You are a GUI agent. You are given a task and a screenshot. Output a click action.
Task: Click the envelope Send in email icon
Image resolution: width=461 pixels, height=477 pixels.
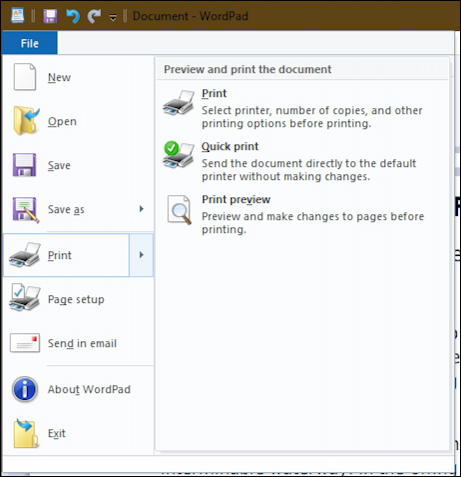click(x=25, y=343)
